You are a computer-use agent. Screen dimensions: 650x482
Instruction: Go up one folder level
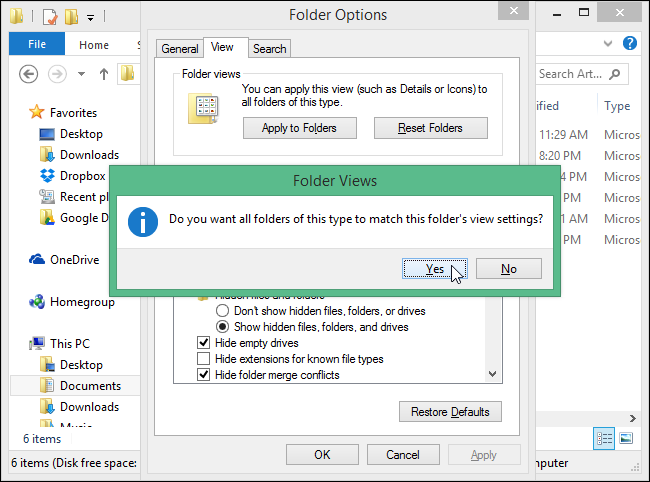pyautogui.click(x=104, y=74)
